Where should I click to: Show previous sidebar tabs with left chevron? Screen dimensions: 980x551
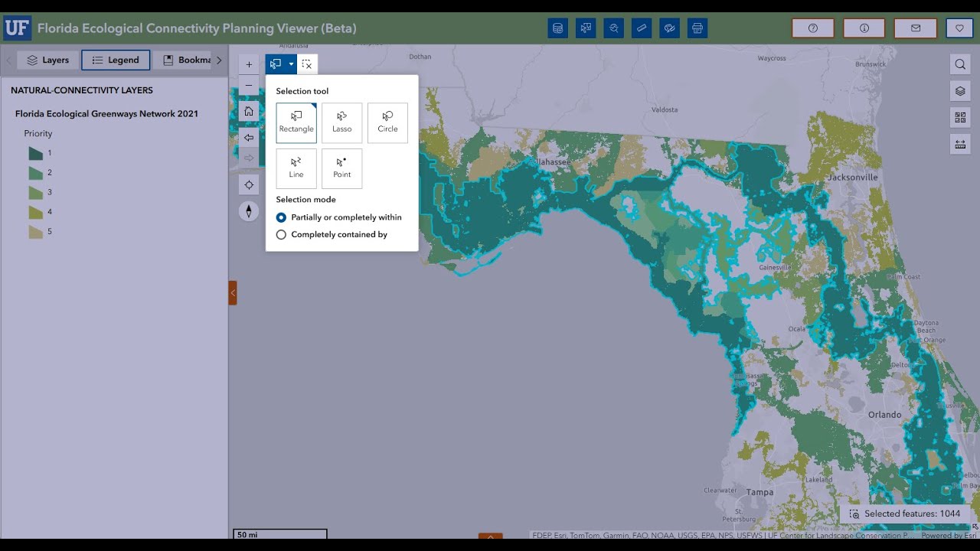[x=8, y=60]
